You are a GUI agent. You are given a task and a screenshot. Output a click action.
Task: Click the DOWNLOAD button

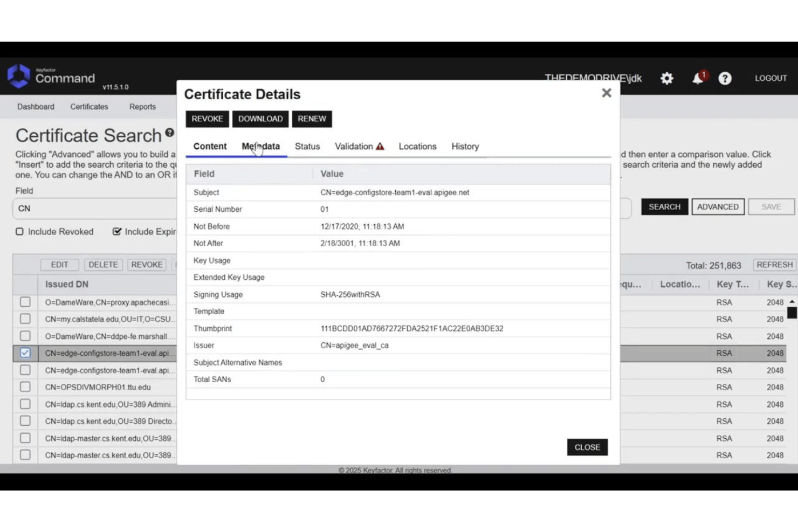(260, 119)
